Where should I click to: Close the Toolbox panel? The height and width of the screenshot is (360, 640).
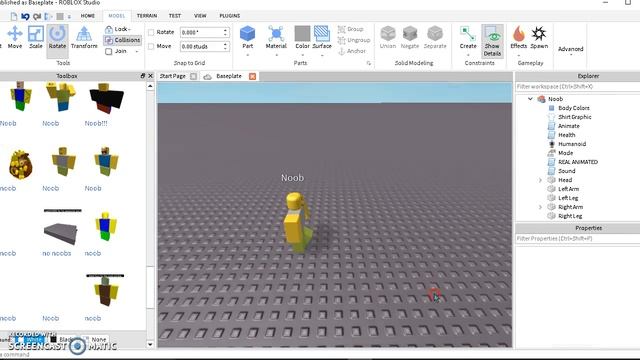coord(151,76)
